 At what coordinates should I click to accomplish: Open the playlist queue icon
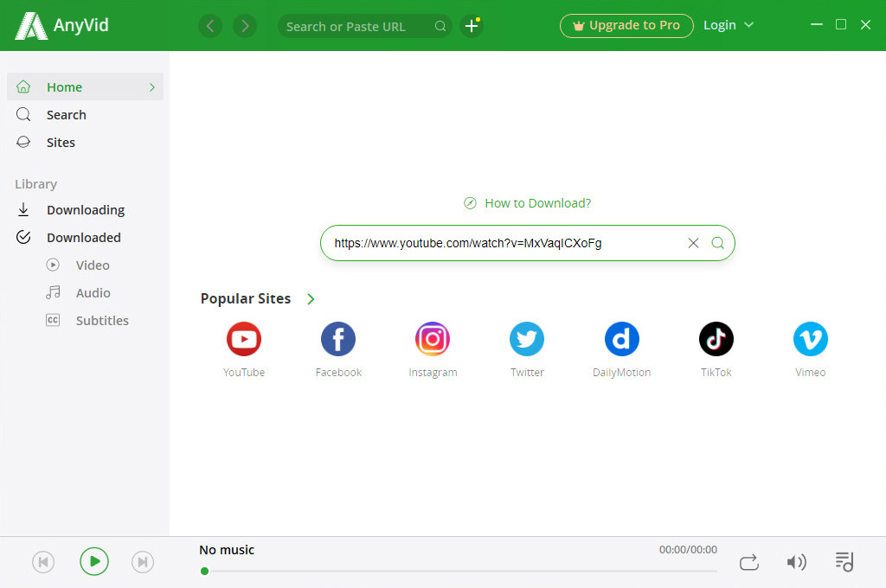[844, 562]
